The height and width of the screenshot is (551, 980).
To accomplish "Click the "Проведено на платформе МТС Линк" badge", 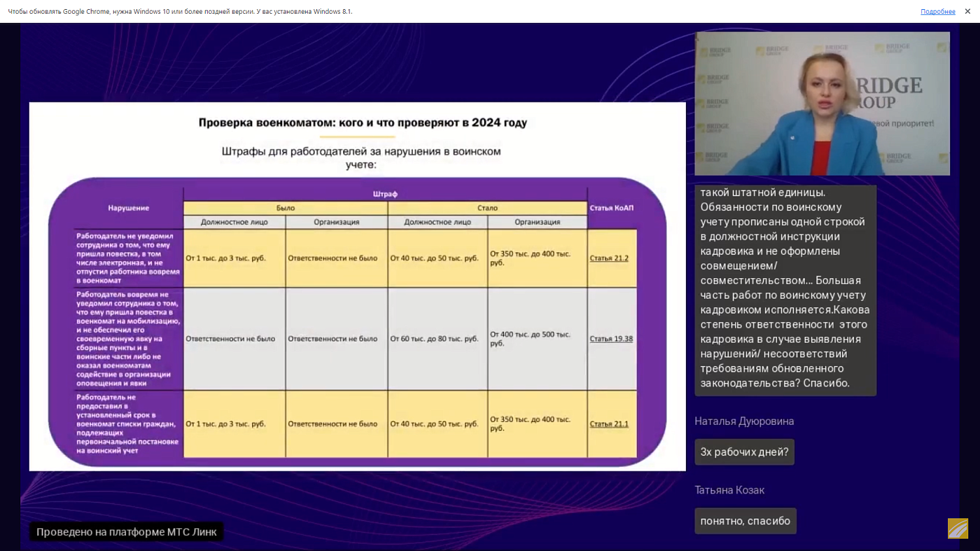I will tap(126, 532).
